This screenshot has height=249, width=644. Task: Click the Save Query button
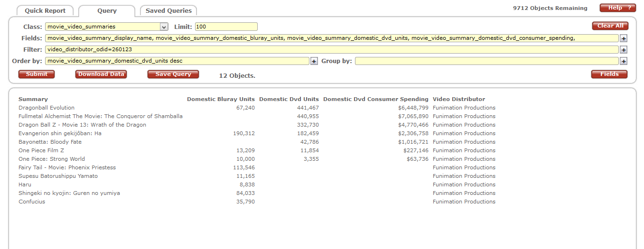[x=173, y=74]
